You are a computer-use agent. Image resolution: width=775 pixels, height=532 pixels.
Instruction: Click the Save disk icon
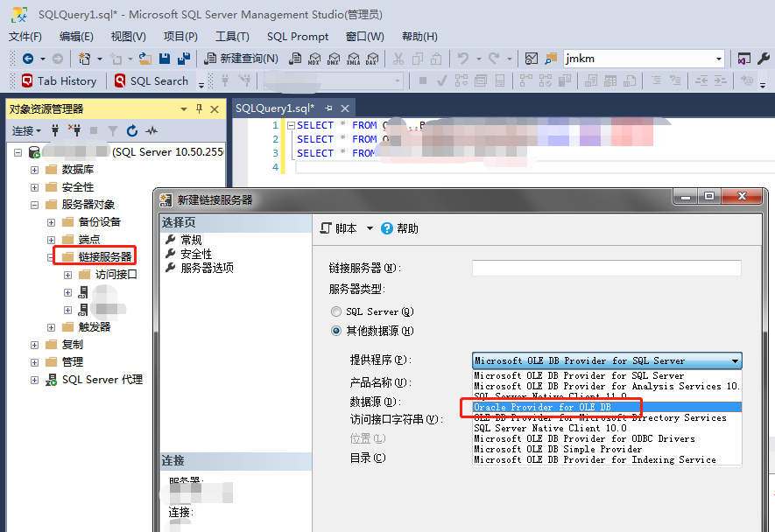[x=165, y=59]
